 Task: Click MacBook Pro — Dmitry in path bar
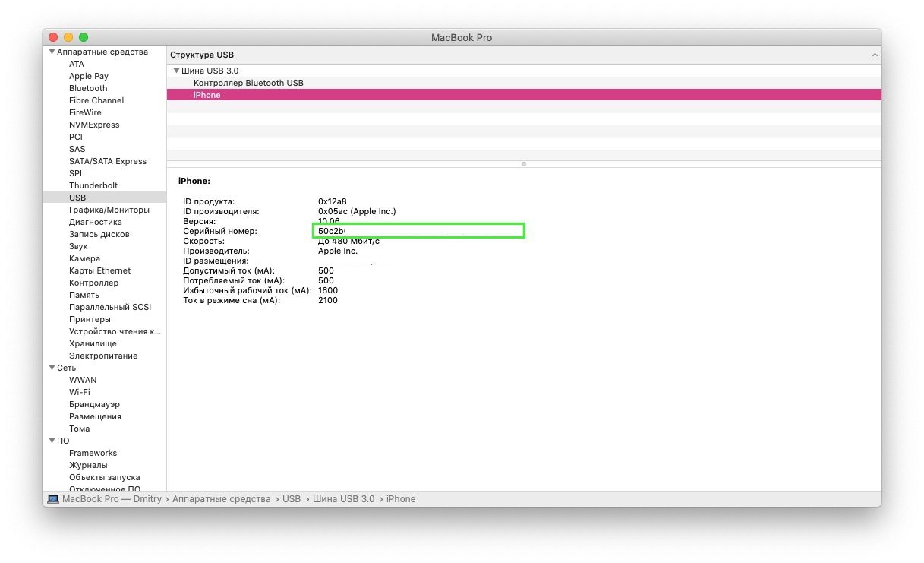click(x=112, y=499)
